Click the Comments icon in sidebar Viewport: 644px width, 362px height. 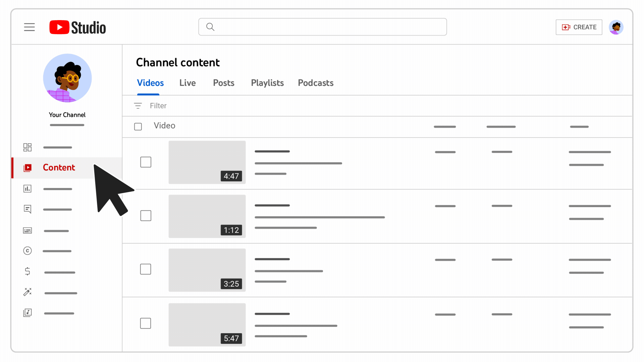pos(28,208)
